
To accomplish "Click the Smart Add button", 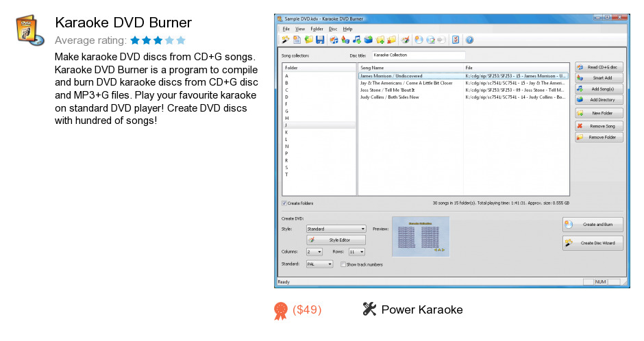I will 599,78.
